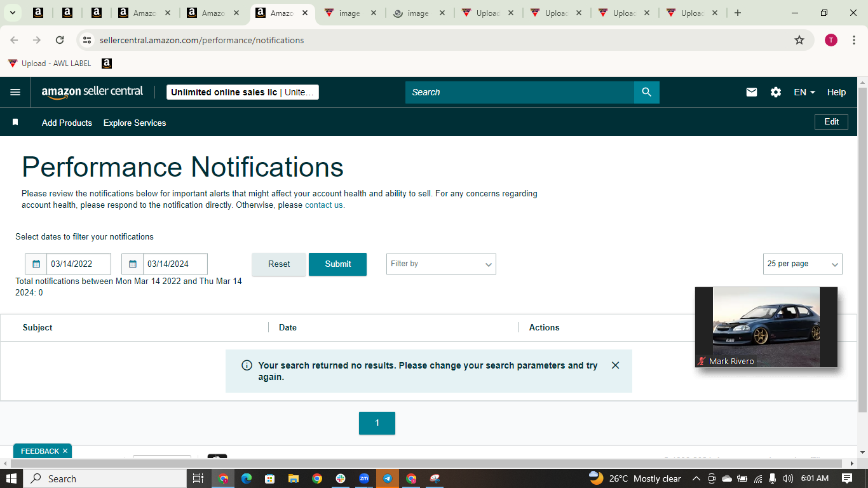Open the Seller Central hamburger menu
868x488 pixels.
pos(15,92)
